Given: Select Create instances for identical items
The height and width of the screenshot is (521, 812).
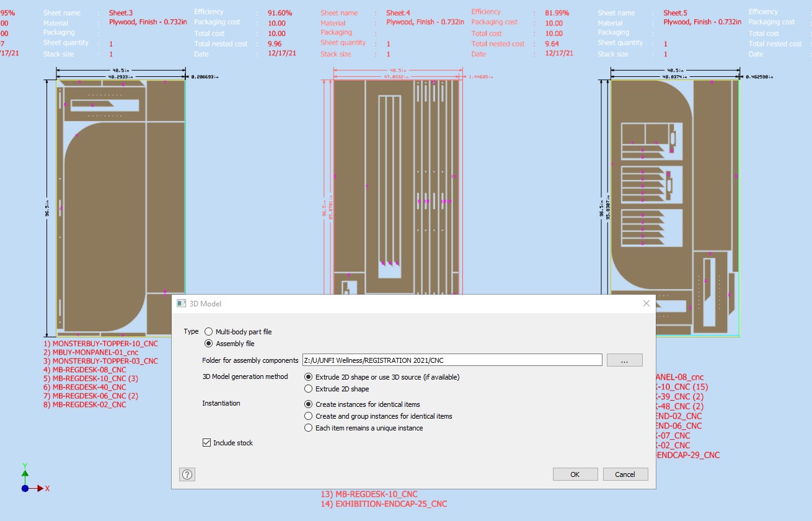Looking at the screenshot, I should pyautogui.click(x=309, y=404).
